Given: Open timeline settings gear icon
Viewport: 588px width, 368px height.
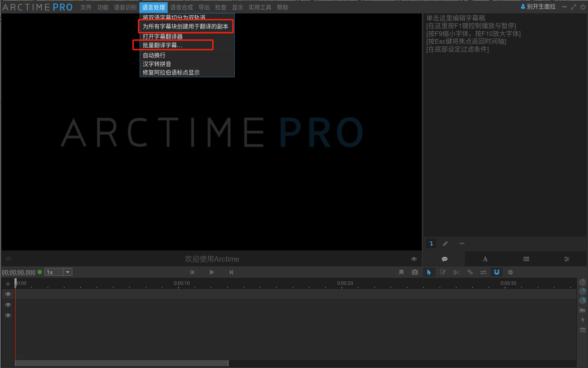Looking at the screenshot, I should pyautogui.click(x=510, y=272).
